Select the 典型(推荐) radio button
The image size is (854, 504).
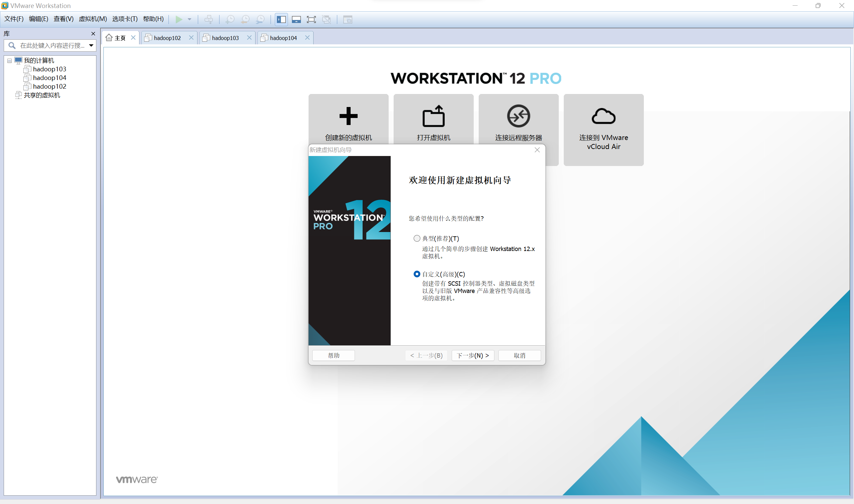point(417,238)
